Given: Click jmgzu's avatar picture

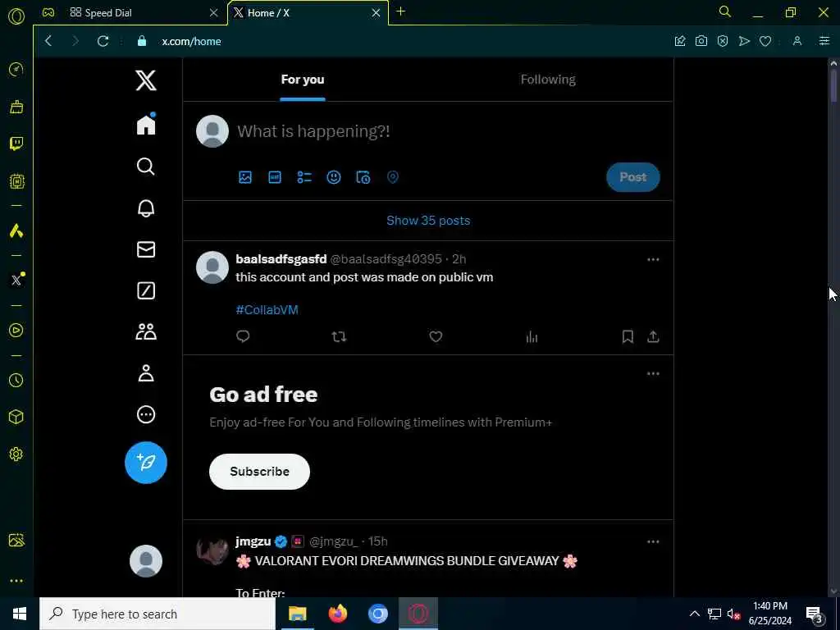Looking at the screenshot, I should (212, 550).
